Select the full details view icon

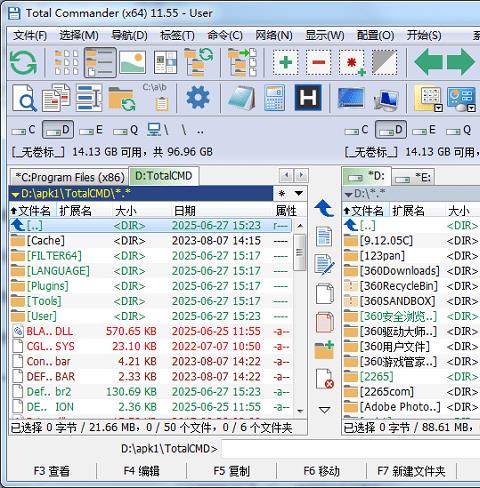click(x=100, y=62)
